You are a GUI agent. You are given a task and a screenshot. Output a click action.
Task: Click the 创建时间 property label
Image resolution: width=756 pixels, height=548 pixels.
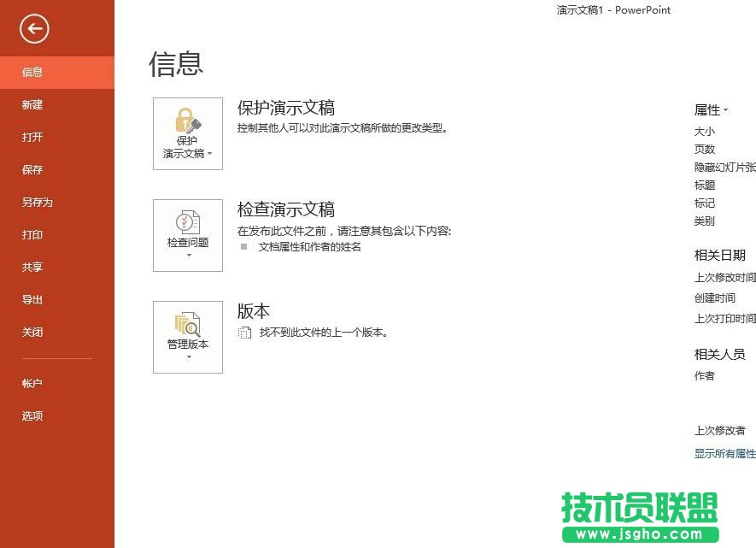click(714, 298)
